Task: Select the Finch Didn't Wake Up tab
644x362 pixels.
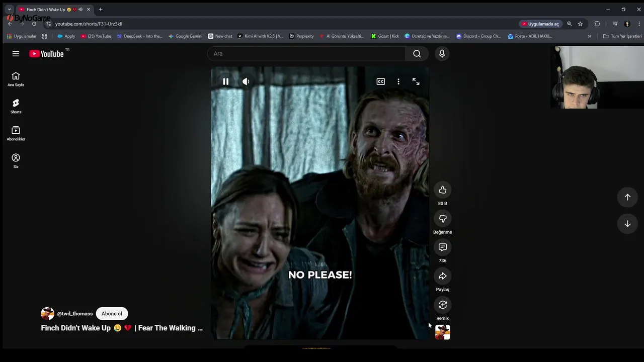Action: (x=54, y=9)
